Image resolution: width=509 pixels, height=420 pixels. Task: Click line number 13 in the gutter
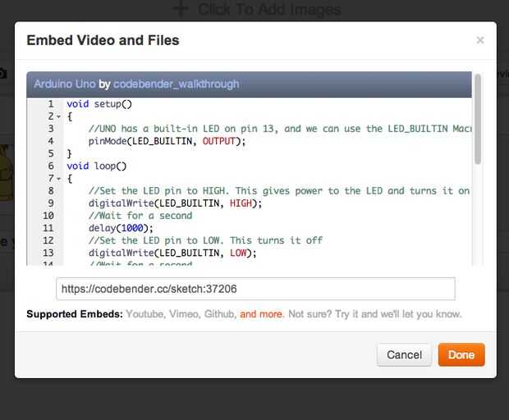pos(48,253)
